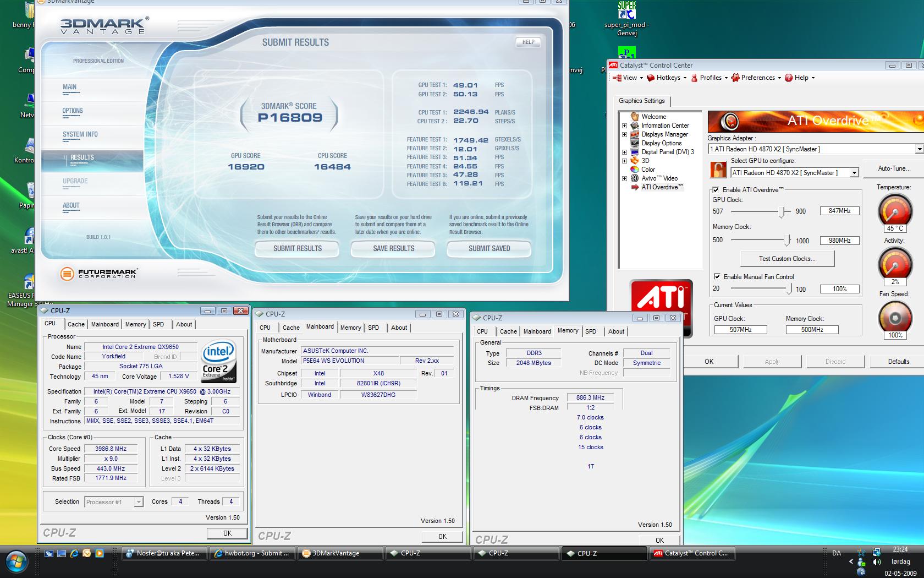This screenshot has height=578, width=924.
Task: Open Graphics Adapter dropdown
Action: tap(919, 149)
